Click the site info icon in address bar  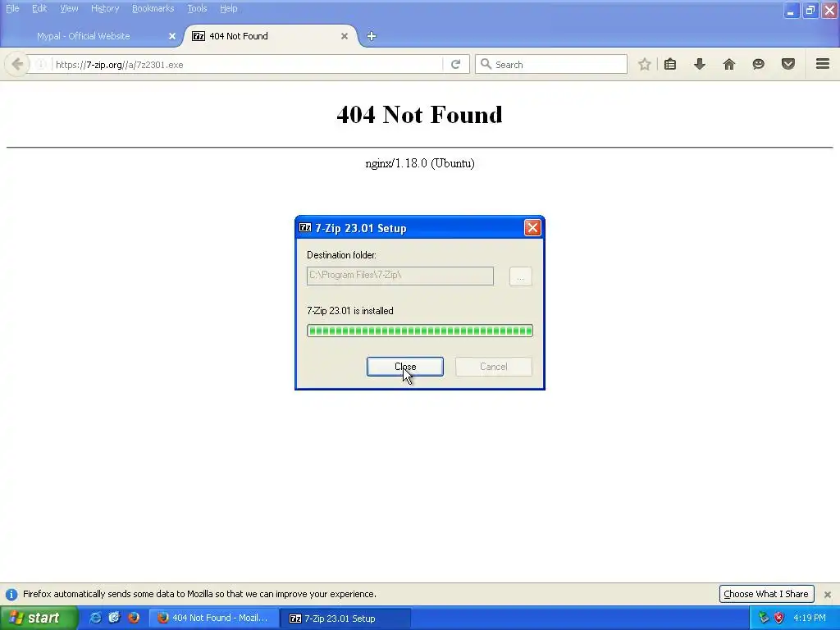pyautogui.click(x=40, y=64)
